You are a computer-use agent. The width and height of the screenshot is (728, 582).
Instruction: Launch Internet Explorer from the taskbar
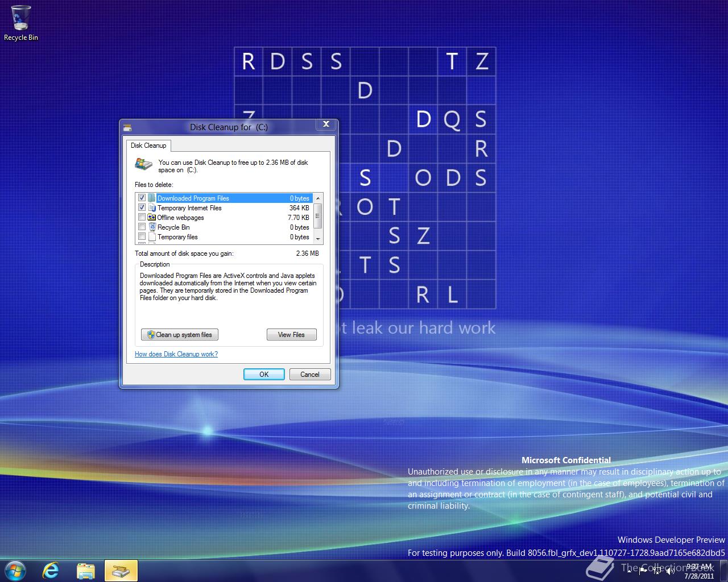tap(51, 571)
